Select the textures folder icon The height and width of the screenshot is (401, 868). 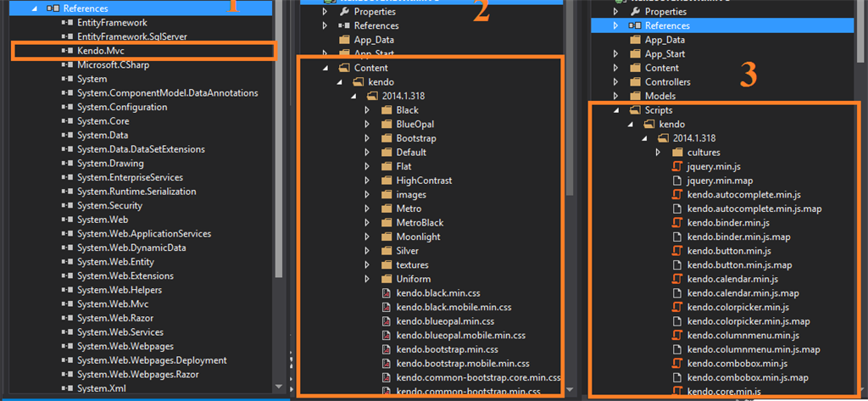[387, 265]
